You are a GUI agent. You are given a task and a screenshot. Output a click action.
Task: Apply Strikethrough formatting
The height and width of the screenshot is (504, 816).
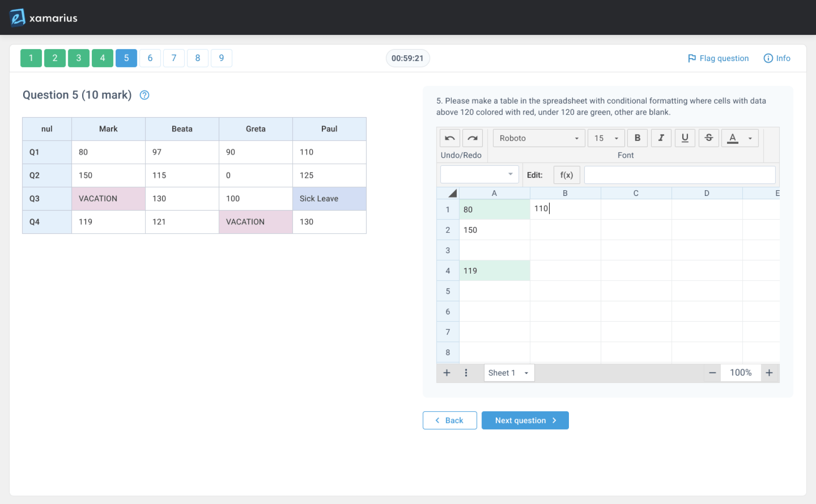point(708,138)
